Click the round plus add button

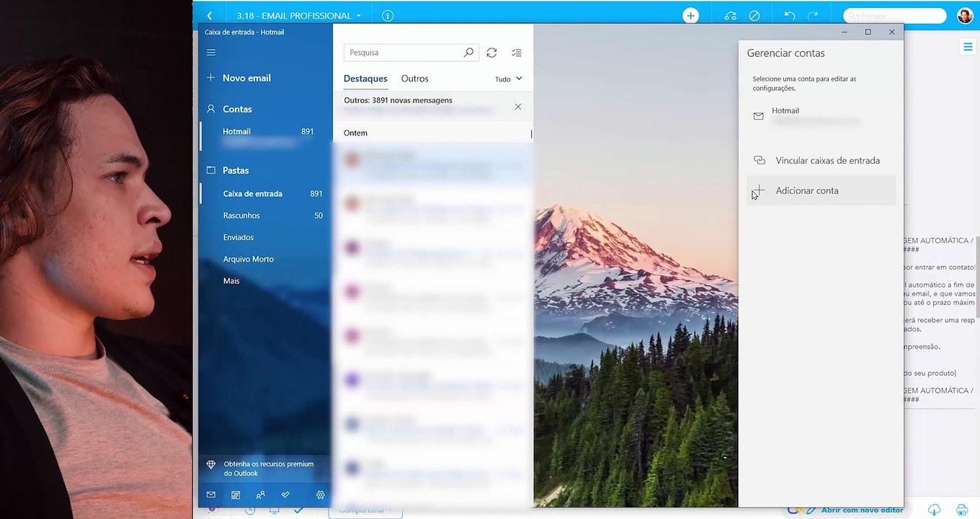690,15
